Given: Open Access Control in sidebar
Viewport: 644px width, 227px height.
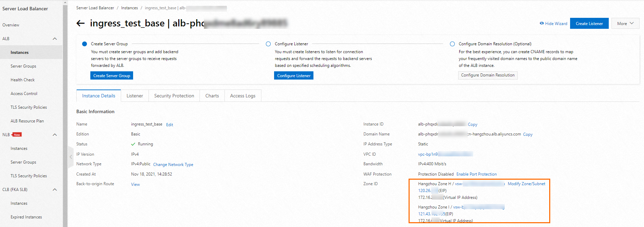Looking at the screenshot, I should coord(24,94).
